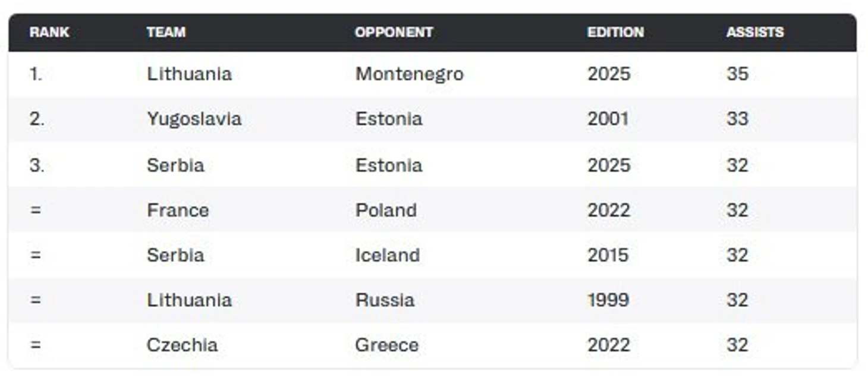Click Lithuania in the first ranked row
Image resolution: width=868 pixels, height=386 pixels.
[189, 74]
